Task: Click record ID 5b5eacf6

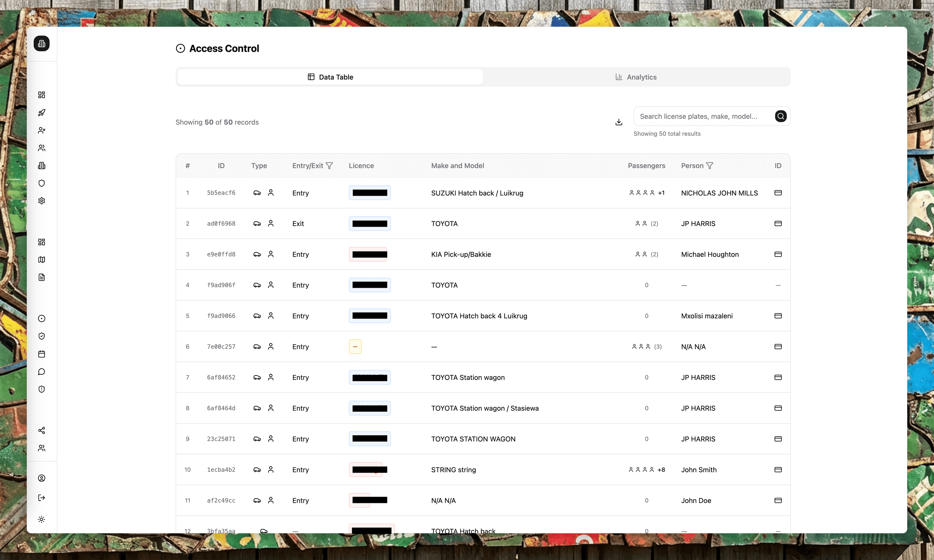Action: (221, 193)
